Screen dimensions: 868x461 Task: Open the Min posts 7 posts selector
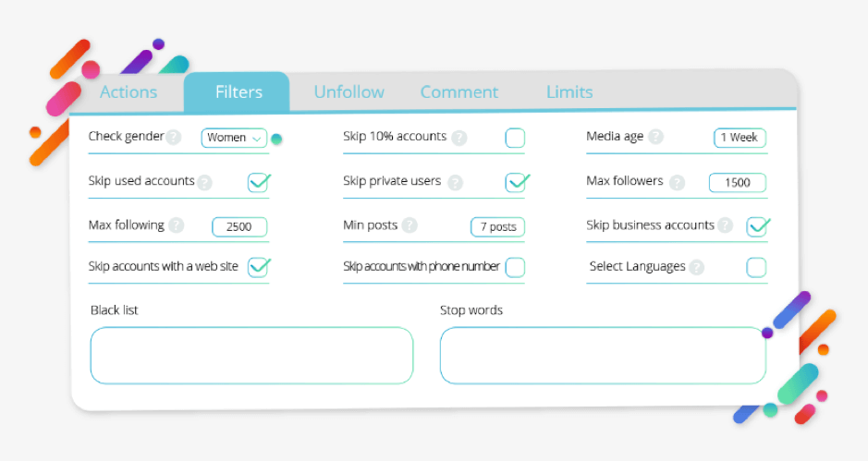[497, 226]
